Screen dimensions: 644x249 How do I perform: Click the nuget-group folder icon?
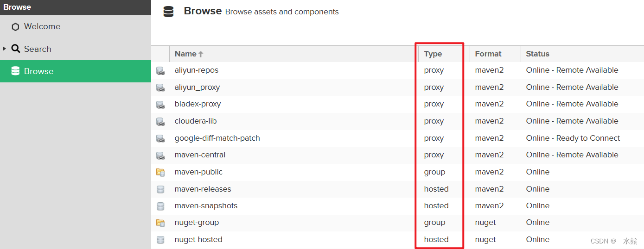click(x=160, y=223)
